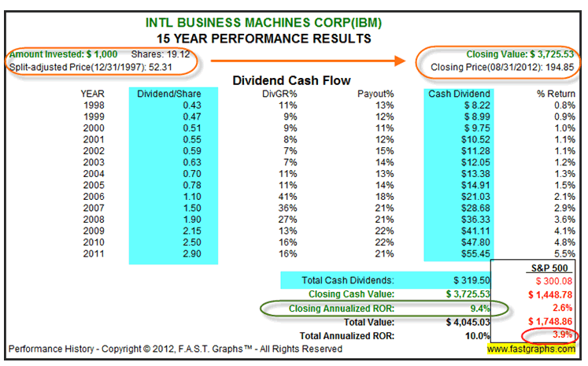588x366 pixels.
Task: Click Closing Price(08/31/2012): 194.85
Action: pyautogui.click(x=502, y=67)
